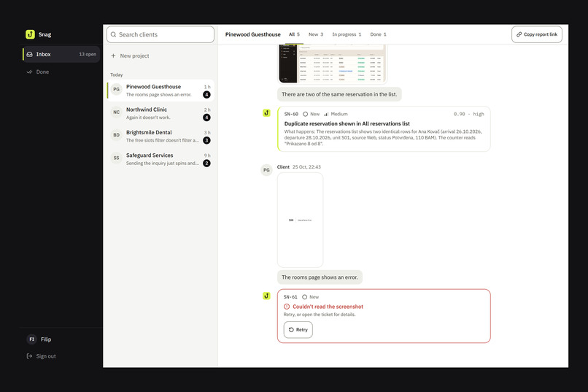This screenshot has width=588, height=392.
Task: Switch to the All 5 tab
Action: pos(295,34)
